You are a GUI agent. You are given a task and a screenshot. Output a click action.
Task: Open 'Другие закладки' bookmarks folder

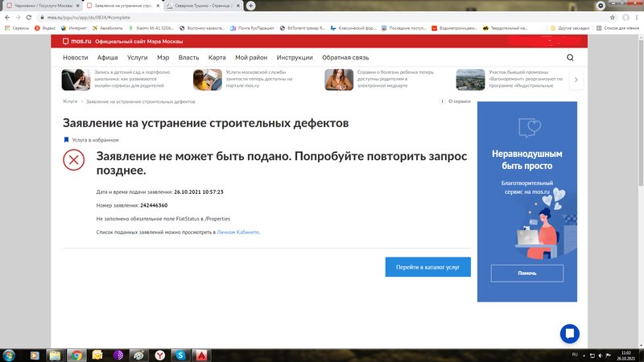click(x=569, y=28)
